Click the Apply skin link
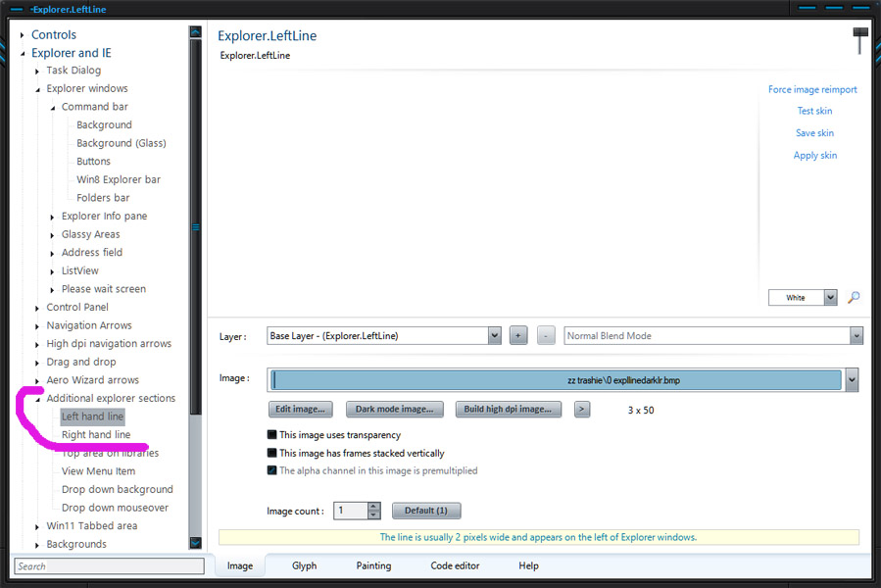Screen dimensions: 881x588 (814, 156)
